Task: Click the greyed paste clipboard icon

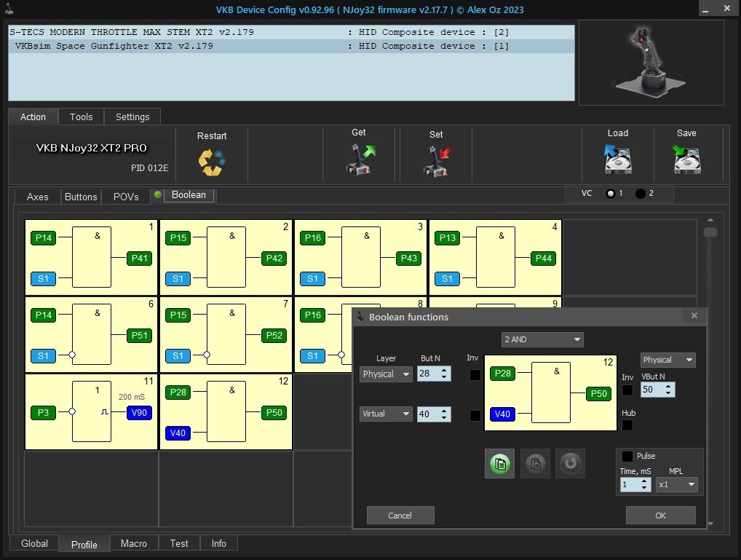Action: (x=535, y=464)
